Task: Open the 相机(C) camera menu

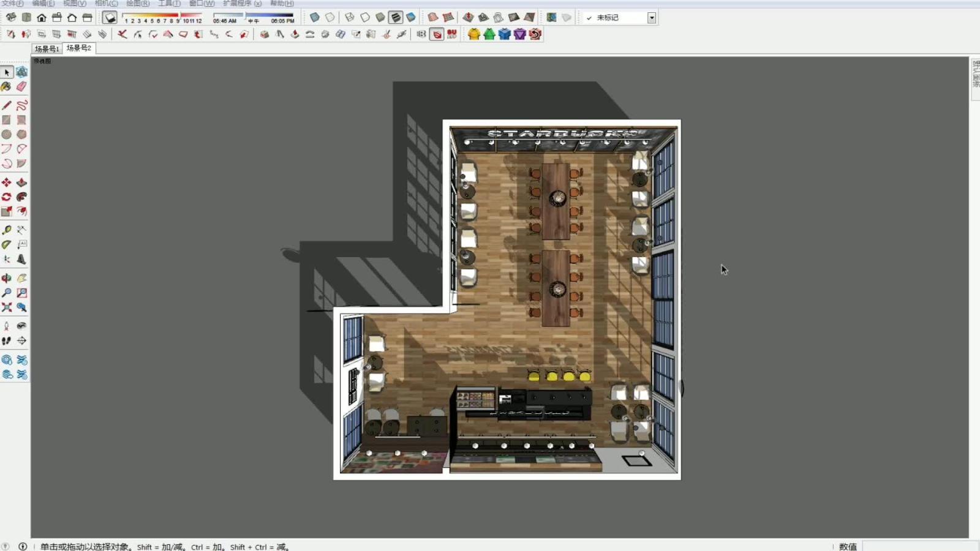Action: (106, 4)
